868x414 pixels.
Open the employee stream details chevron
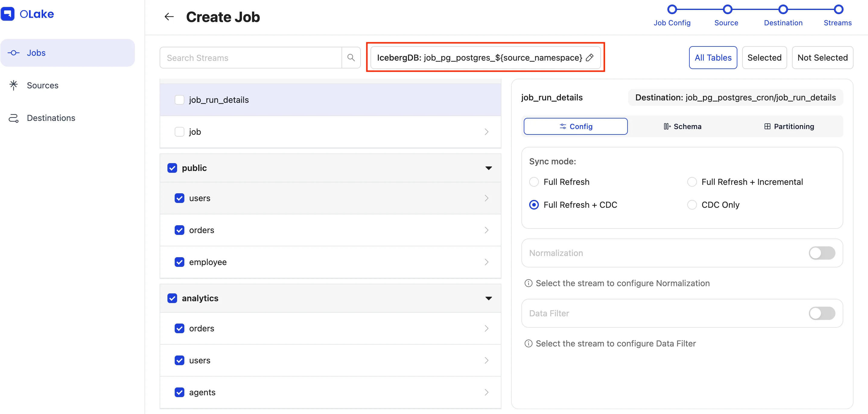click(486, 262)
